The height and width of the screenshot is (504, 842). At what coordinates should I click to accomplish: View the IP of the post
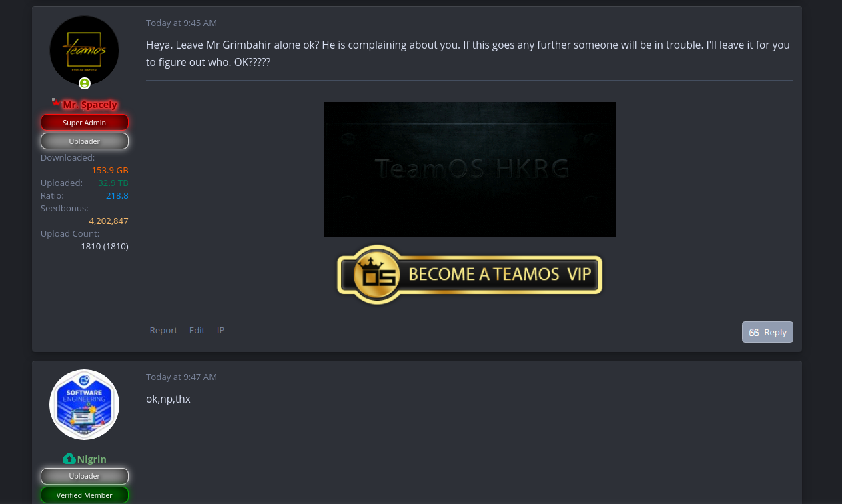click(x=220, y=330)
